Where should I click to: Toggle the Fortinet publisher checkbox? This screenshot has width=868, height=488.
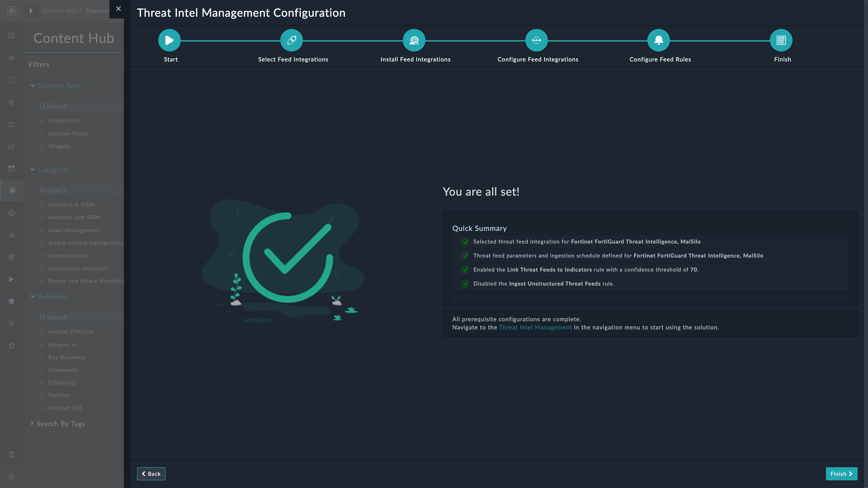pos(42,395)
